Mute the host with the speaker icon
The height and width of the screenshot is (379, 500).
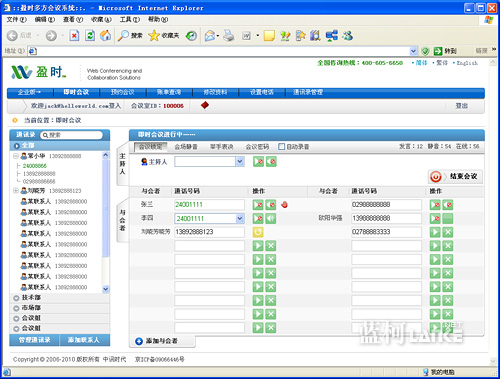click(x=271, y=162)
